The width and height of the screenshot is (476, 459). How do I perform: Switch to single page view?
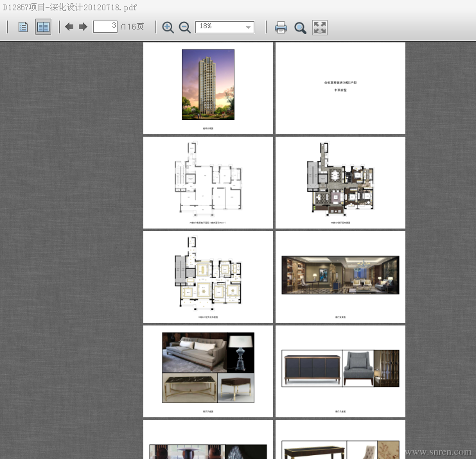pyautogui.click(x=23, y=27)
